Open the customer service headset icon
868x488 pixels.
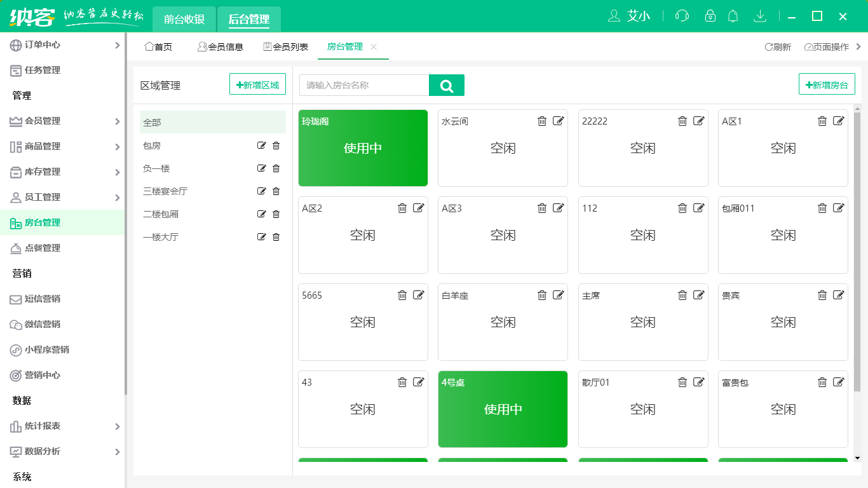[x=682, y=16]
